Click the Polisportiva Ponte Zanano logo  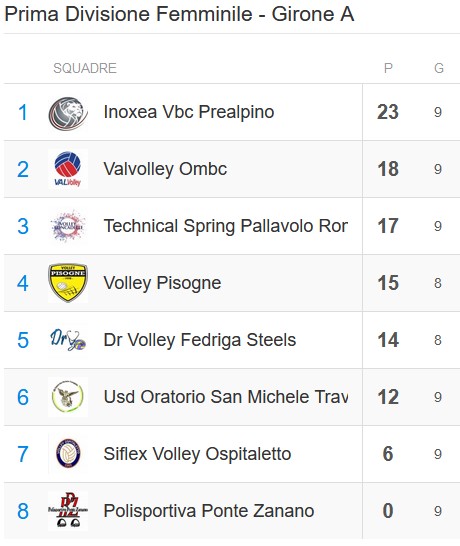pos(68,511)
